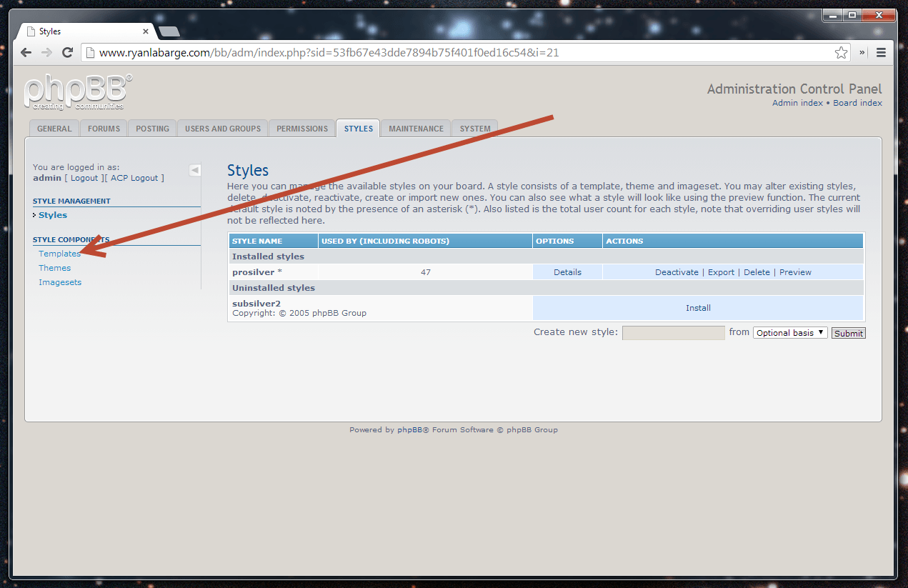
Task: Reload the page with refresh icon
Action: 68,52
